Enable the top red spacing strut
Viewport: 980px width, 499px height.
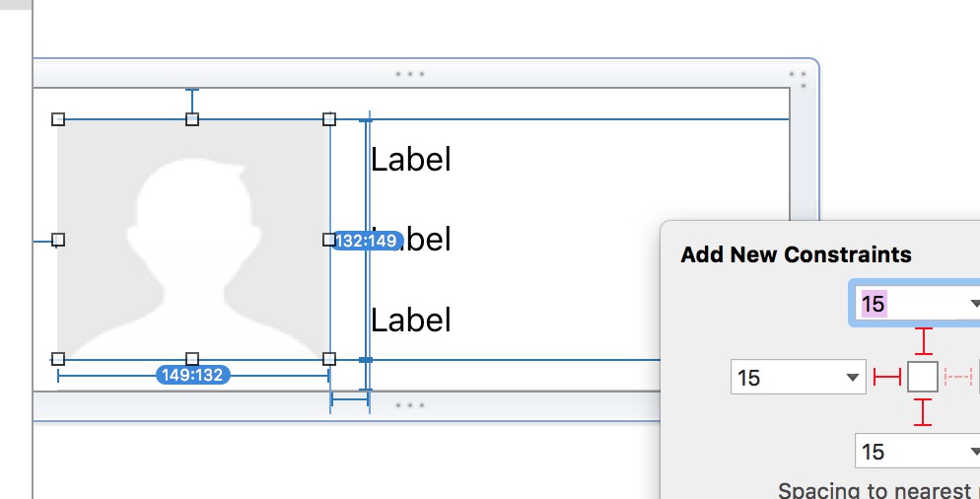click(923, 341)
